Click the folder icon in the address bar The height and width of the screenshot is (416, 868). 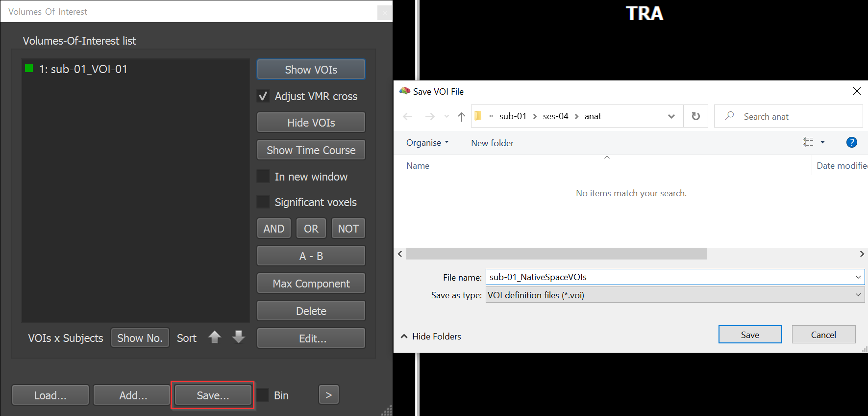click(478, 116)
